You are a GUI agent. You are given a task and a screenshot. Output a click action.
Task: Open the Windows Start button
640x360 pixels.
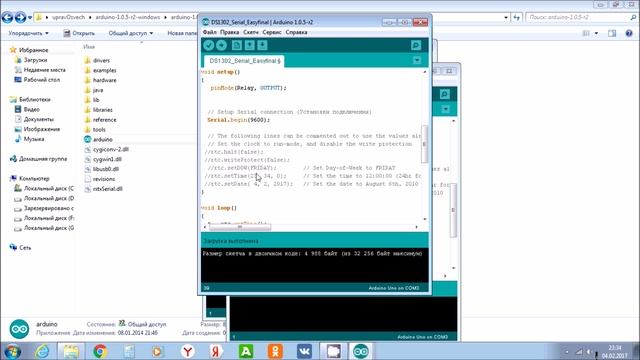[12, 351]
